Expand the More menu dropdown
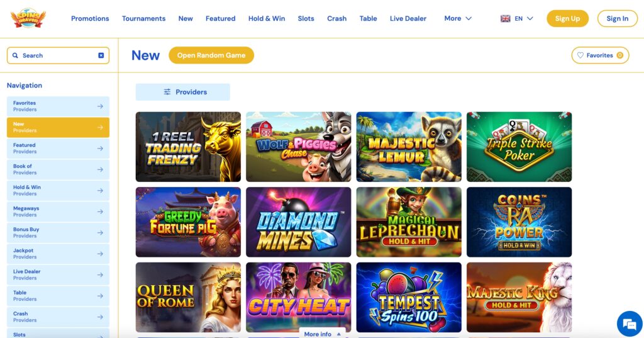 [x=458, y=18]
